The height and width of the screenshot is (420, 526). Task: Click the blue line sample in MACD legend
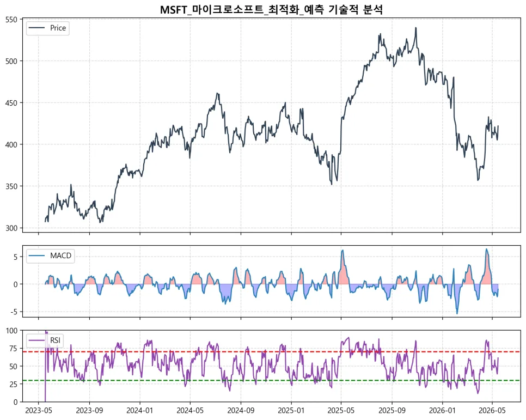[x=37, y=256]
